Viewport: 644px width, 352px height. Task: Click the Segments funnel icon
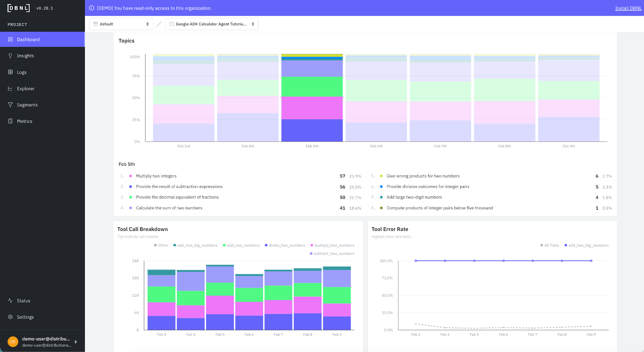10,105
